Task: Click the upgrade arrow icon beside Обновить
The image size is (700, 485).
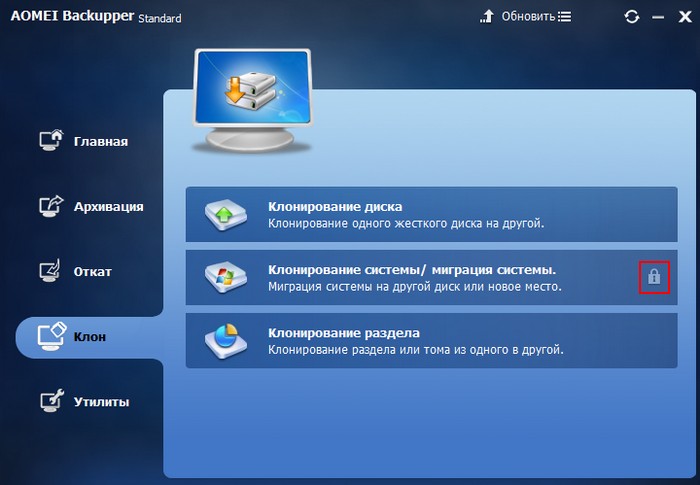Action: tap(487, 17)
